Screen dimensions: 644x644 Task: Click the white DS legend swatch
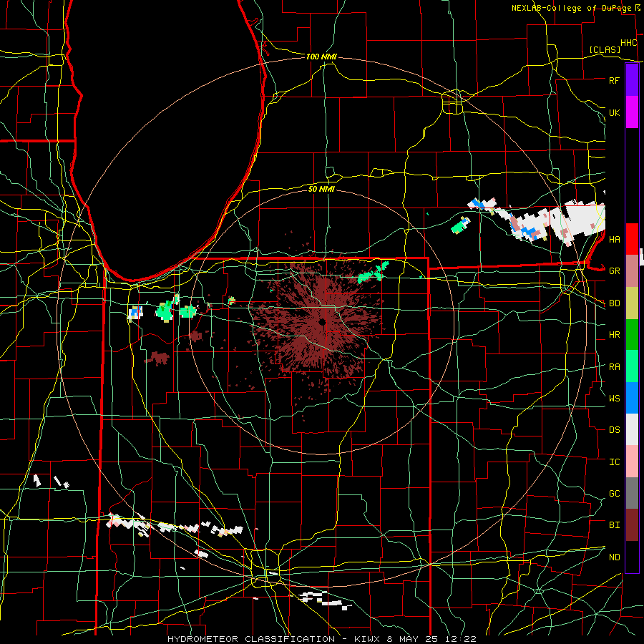pyautogui.click(x=632, y=429)
